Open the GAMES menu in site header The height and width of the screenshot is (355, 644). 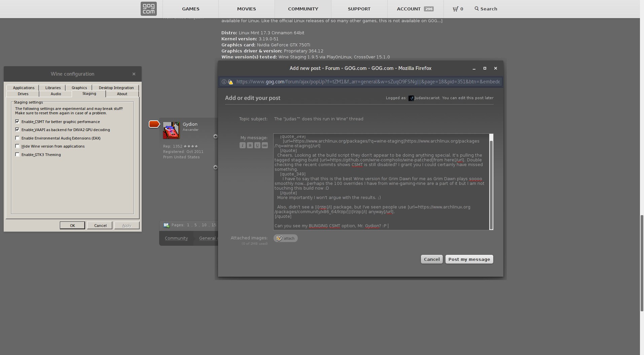pos(190,9)
